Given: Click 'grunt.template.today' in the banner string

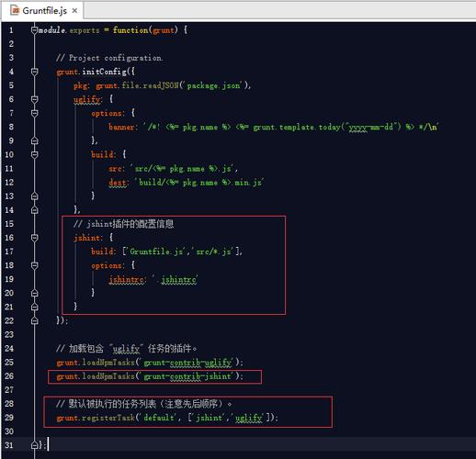Looking at the screenshot, I should [x=297, y=127].
